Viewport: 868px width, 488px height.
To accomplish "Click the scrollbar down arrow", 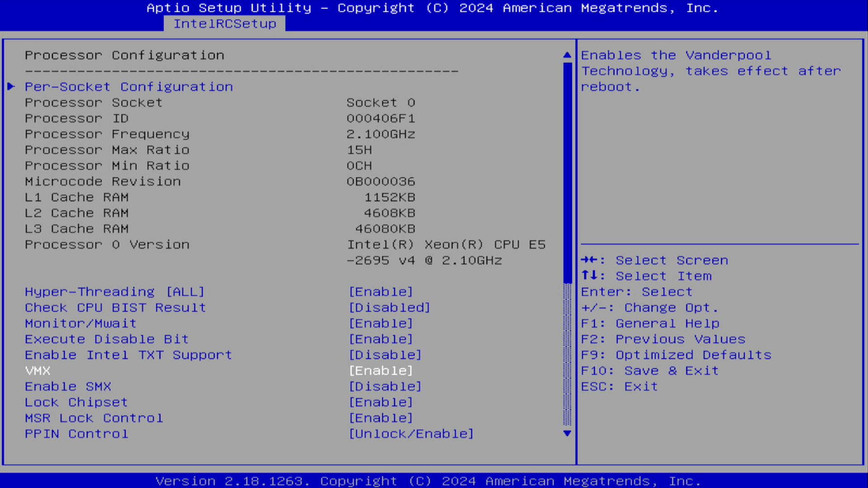I will coord(567,434).
